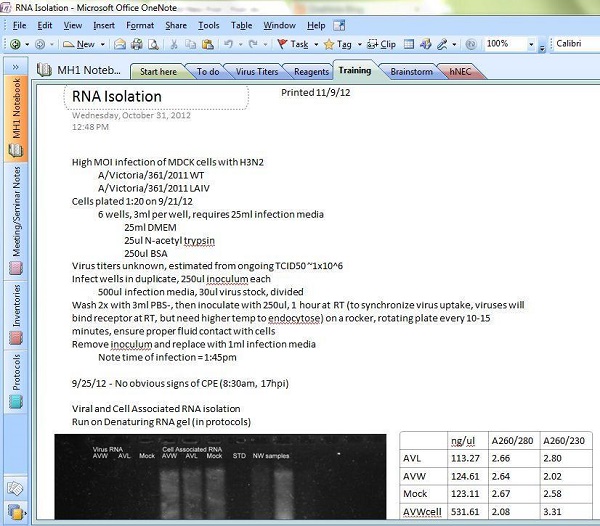Open the Back arrow history dropdown

pos(27,44)
